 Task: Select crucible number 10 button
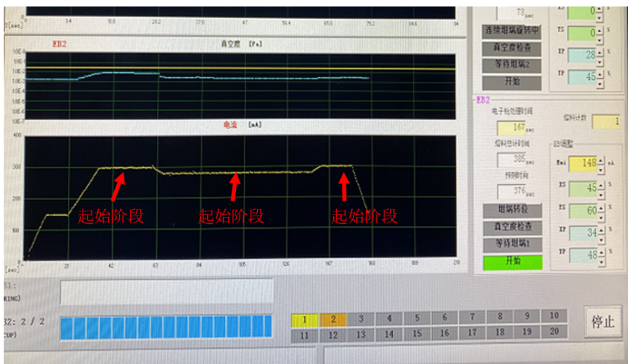click(554, 316)
